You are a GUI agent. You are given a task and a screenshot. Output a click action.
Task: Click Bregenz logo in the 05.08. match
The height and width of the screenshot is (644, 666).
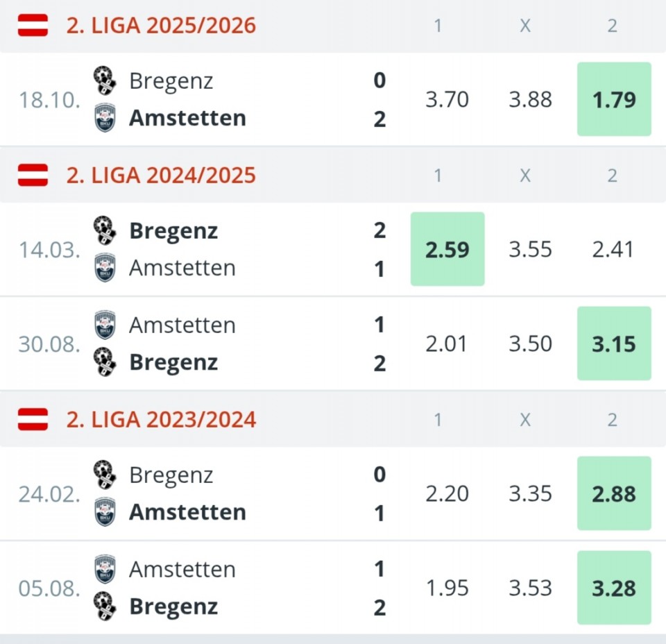[105, 607]
